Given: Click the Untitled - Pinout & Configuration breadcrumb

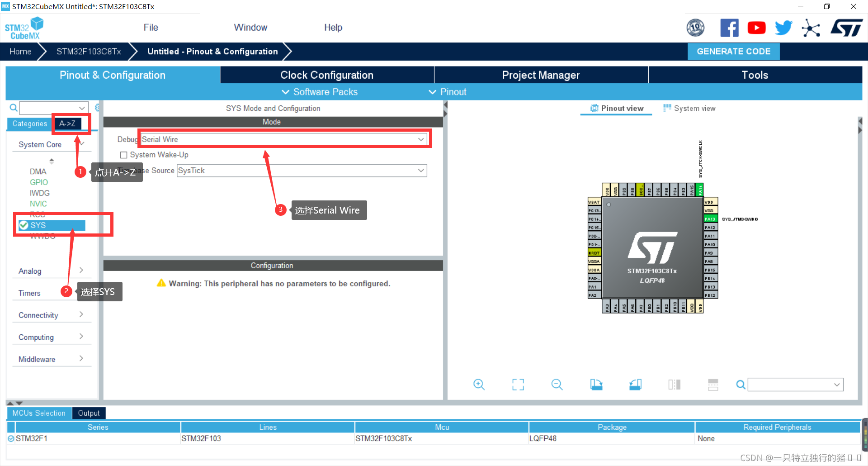Looking at the screenshot, I should coord(212,52).
